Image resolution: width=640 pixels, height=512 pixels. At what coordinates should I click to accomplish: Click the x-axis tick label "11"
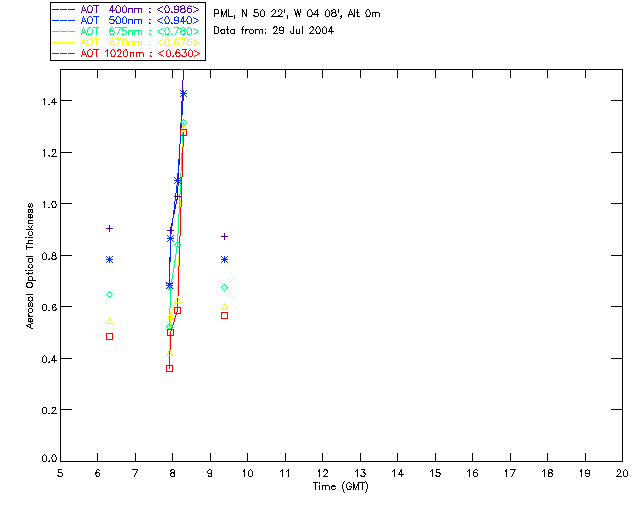tap(285, 474)
